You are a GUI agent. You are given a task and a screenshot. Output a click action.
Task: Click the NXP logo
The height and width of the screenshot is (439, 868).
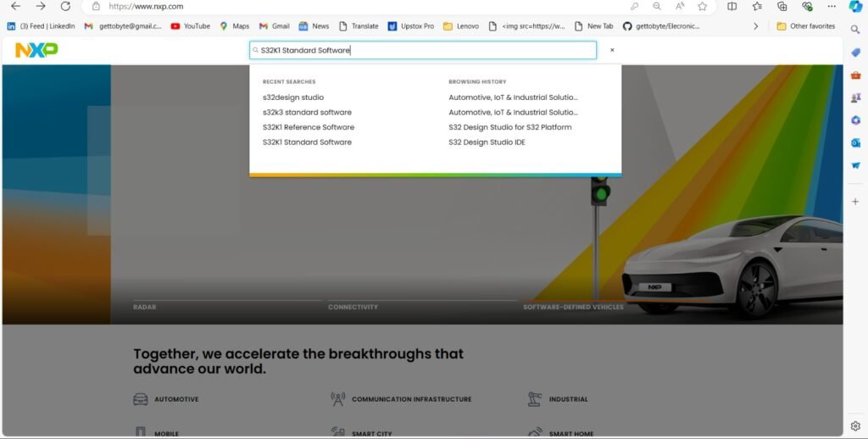36,50
